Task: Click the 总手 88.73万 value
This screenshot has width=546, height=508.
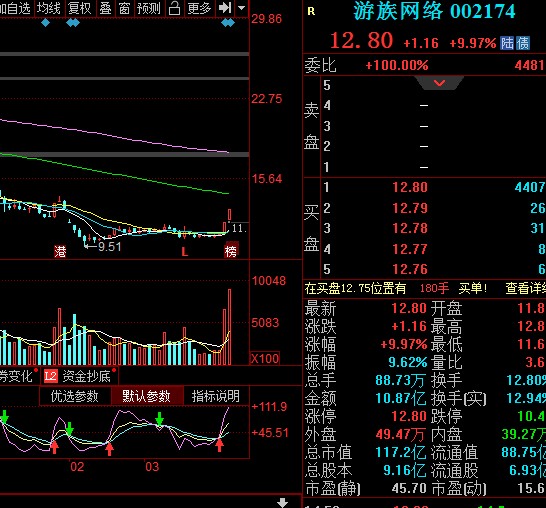Action: pos(400,380)
